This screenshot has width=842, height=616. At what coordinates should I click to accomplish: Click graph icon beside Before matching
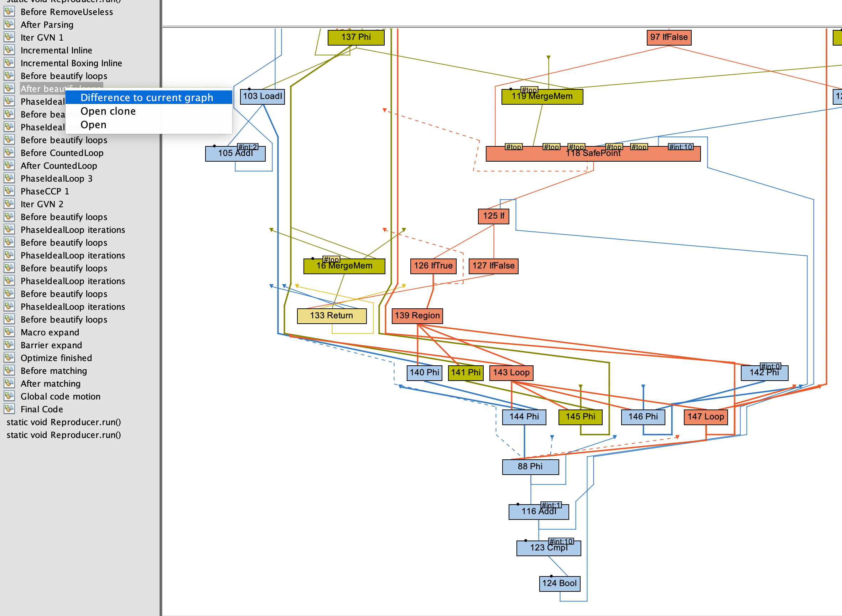9,370
